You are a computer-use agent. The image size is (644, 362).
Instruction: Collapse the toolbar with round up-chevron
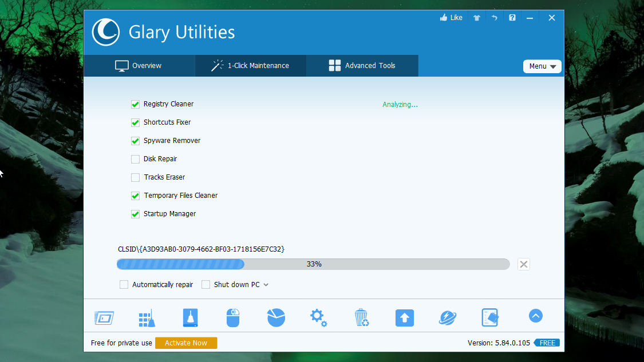tap(536, 316)
